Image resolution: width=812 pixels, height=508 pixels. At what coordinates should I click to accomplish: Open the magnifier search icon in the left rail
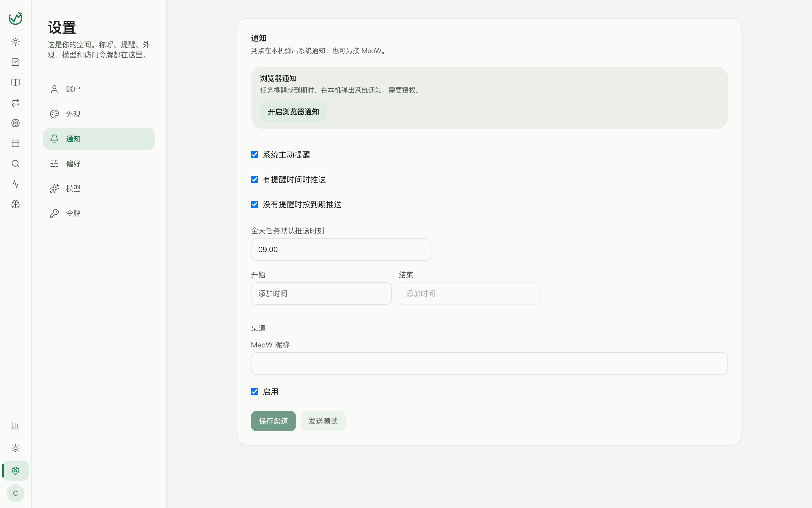(x=16, y=164)
